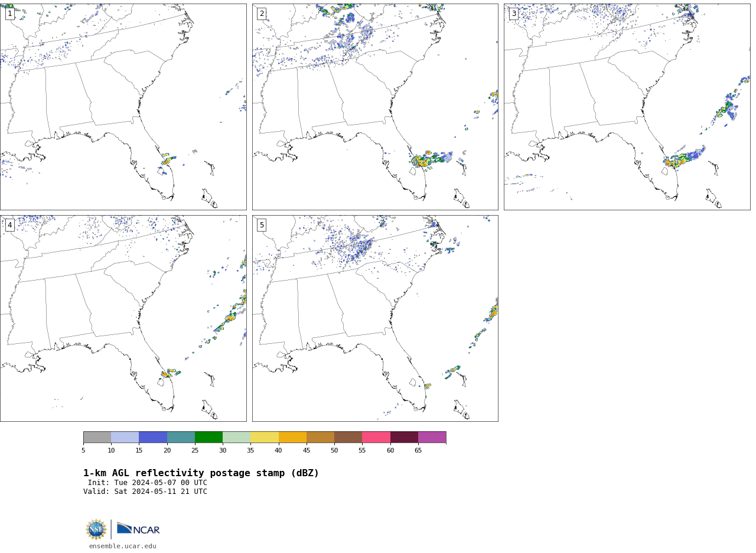Click the NSF logo icon
The height and width of the screenshot is (553, 756).
tap(96, 529)
